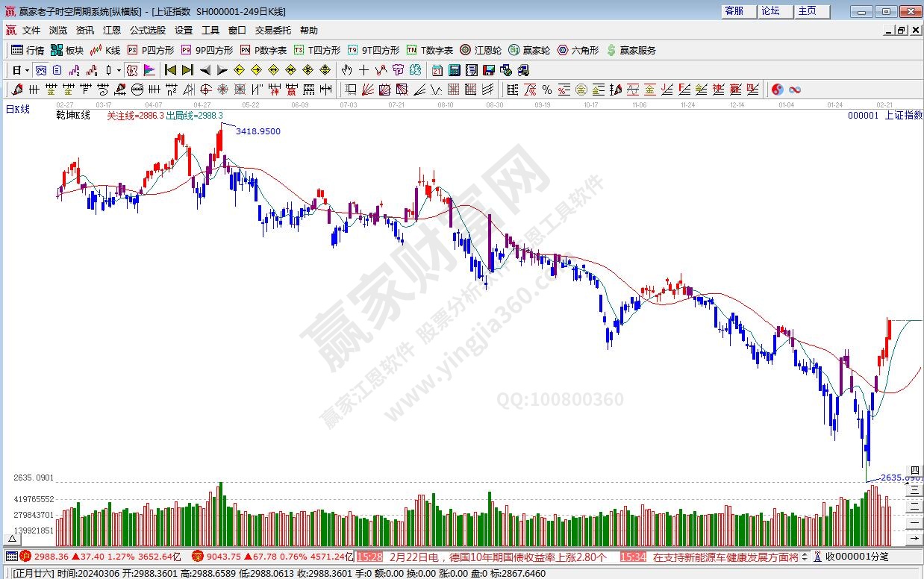Click the 论坛 forum button

(770, 11)
